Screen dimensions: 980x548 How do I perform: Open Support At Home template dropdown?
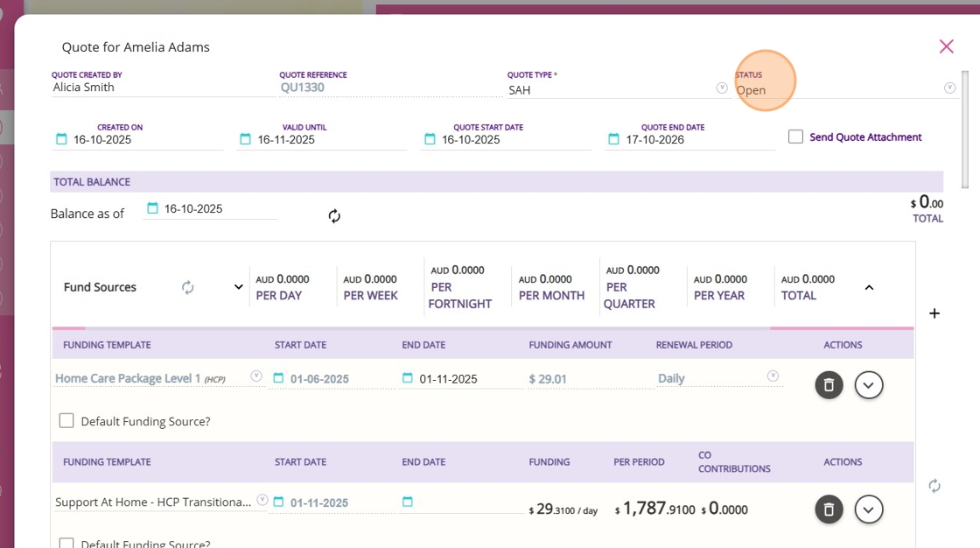tap(262, 500)
